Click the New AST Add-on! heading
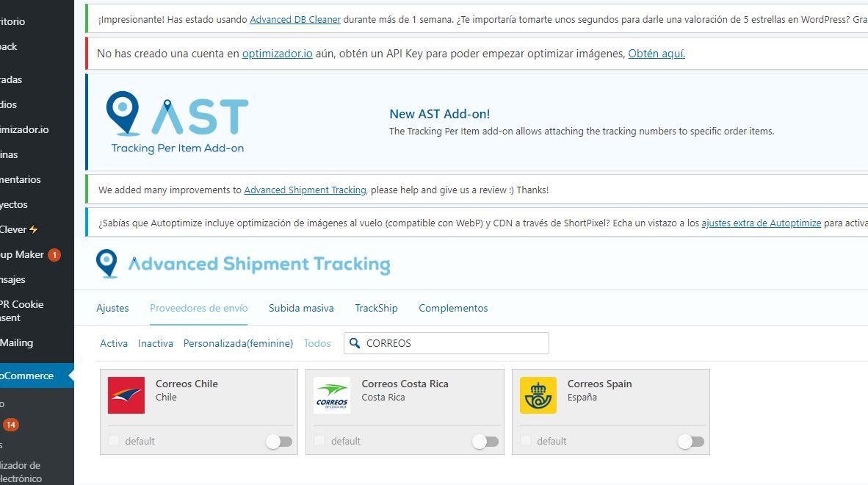 pos(440,114)
